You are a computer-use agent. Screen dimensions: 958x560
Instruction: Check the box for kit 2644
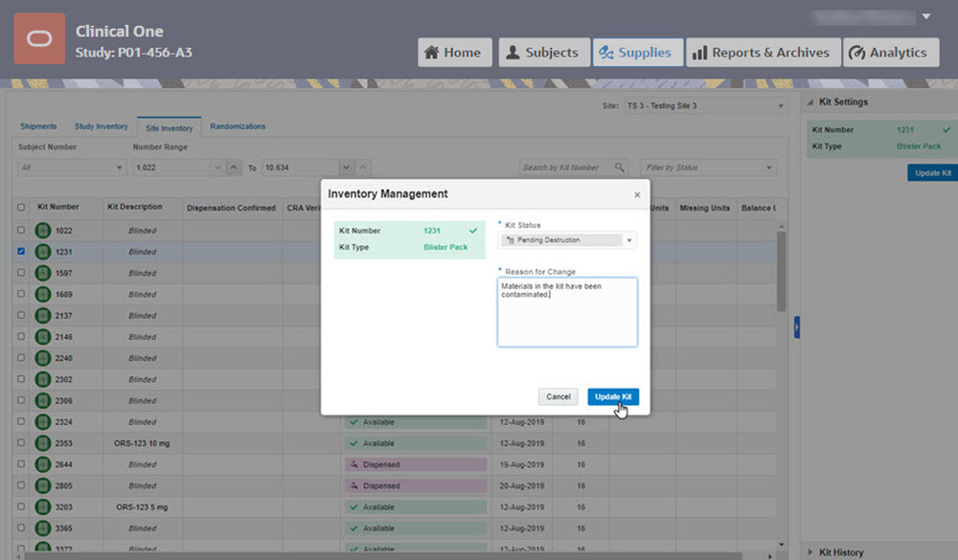[21, 464]
